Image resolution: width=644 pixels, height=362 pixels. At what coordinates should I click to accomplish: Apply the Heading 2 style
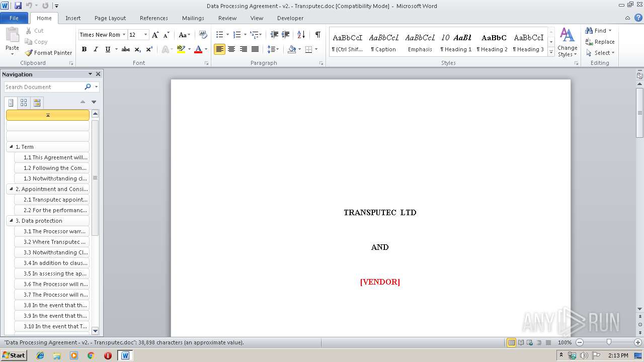point(492,43)
